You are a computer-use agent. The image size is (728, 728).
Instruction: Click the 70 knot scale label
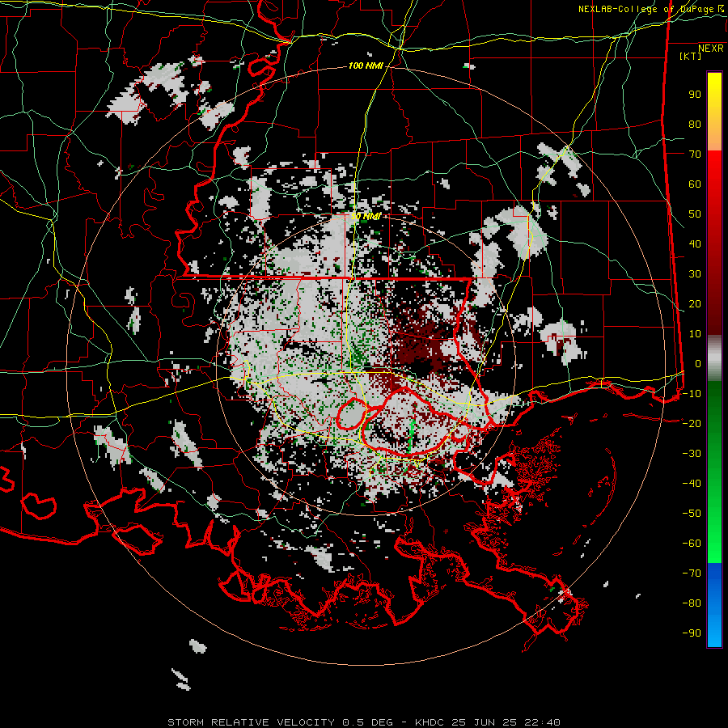[695, 154]
